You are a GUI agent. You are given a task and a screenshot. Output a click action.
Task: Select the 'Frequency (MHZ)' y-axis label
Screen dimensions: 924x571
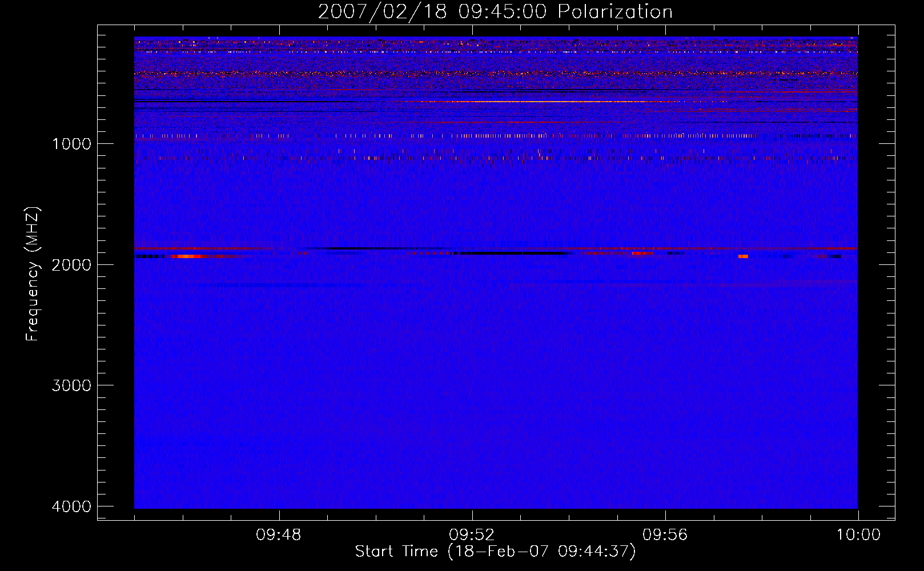tap(33, 274)
